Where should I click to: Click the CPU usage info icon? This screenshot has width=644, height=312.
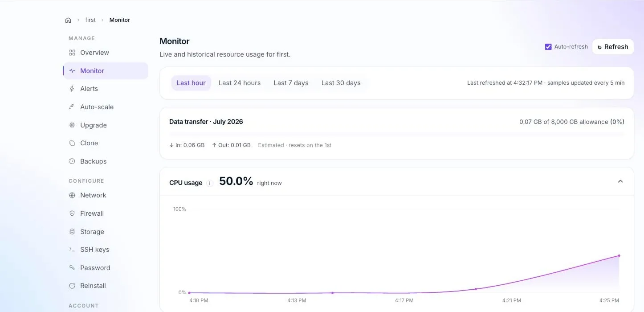click(x=209, y=183)
